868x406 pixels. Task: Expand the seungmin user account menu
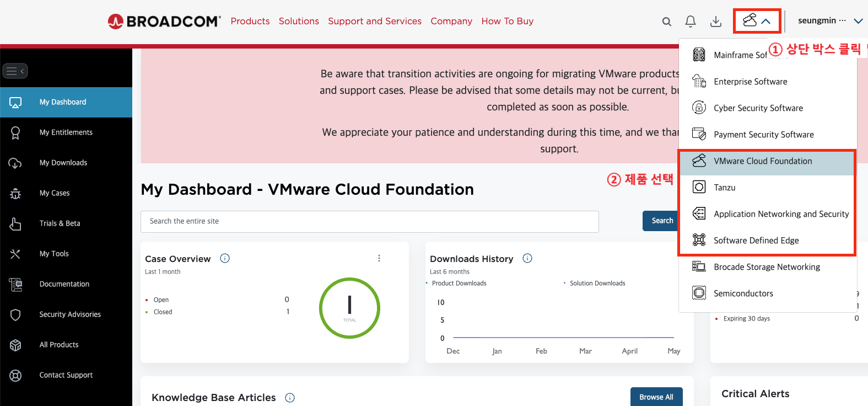(830, 21)
